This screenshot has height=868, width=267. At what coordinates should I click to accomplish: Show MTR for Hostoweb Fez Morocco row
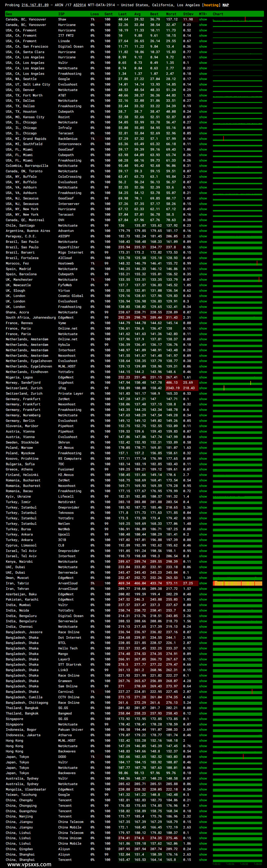click(x=203, y=264)
